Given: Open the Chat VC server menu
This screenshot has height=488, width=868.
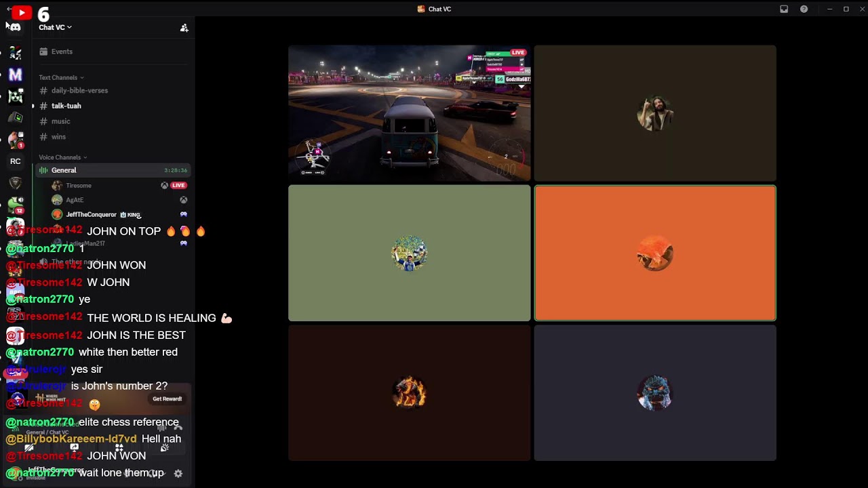Looking at the screenshot, I should pyautogui.click(x=55, y=27).
